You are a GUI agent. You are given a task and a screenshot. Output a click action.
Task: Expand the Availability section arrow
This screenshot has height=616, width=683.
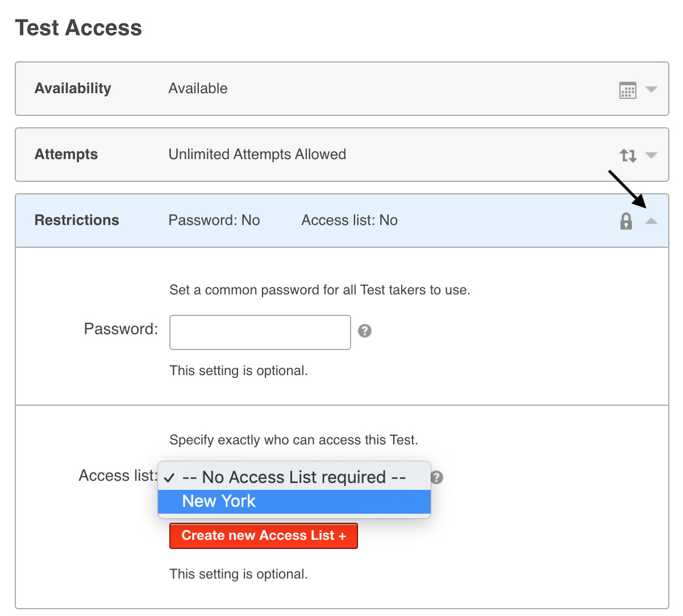651,89
